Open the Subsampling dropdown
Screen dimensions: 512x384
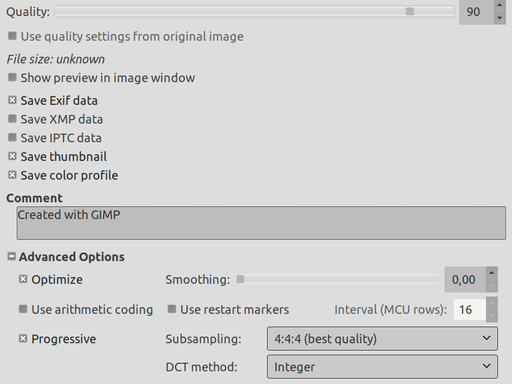point(382,339)
